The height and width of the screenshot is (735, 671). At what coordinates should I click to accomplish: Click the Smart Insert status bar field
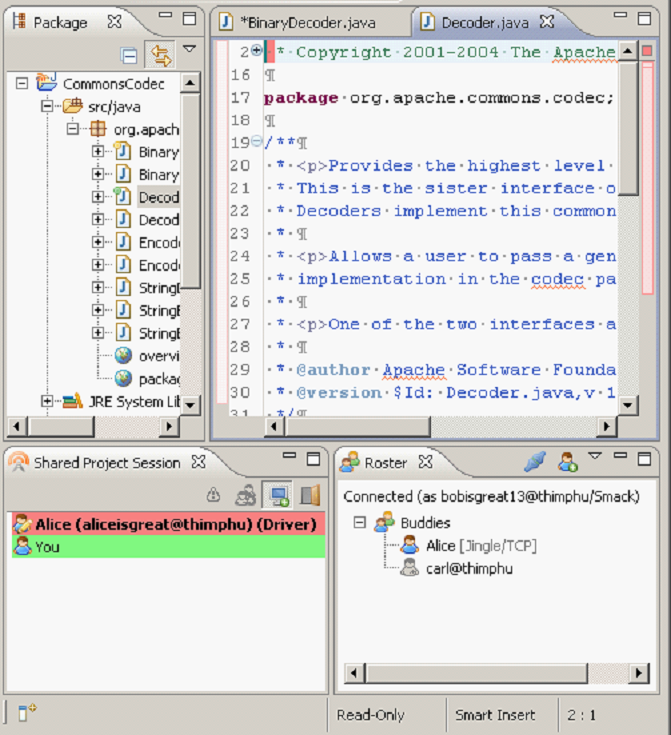pyautogui.click(x=495, y=715)
